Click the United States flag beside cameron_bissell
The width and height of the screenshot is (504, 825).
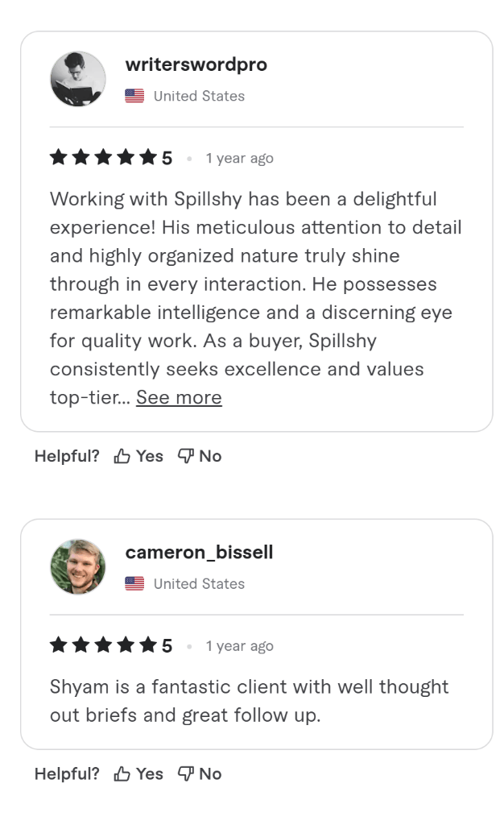tap(134, 583)
